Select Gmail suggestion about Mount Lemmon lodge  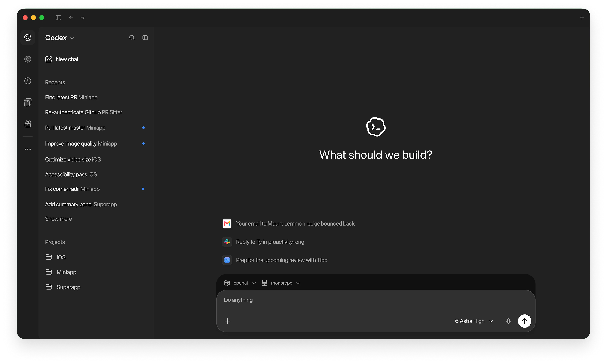(x=288, y=223)
